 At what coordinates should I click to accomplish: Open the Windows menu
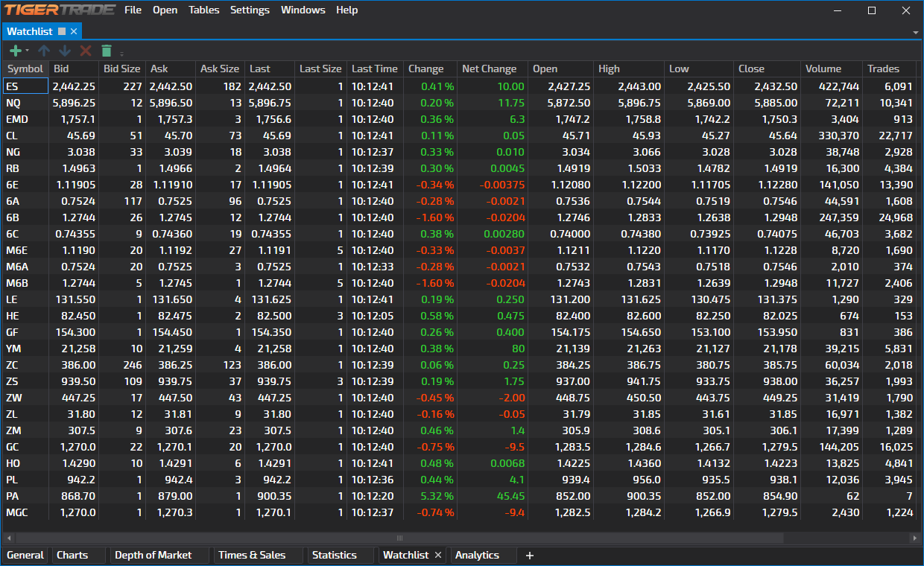pos(303,10)
